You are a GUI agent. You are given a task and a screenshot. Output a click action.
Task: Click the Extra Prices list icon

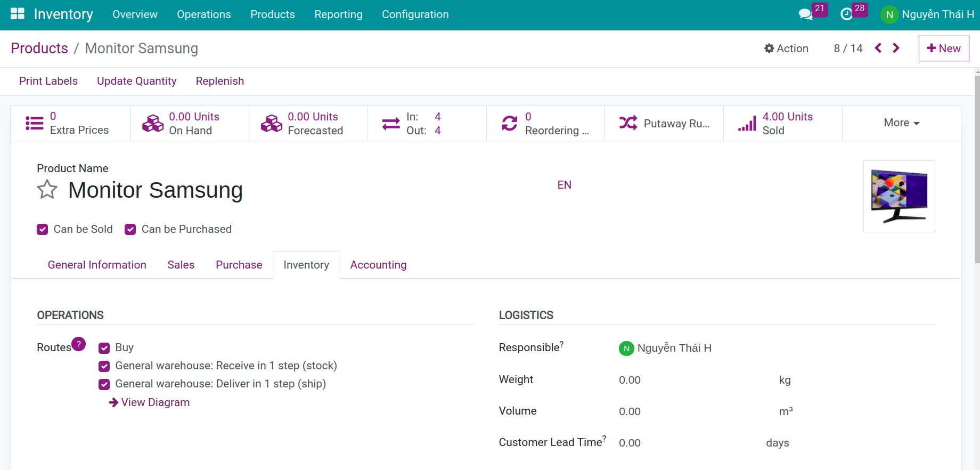pyautogui.click(x=35, y=123)
